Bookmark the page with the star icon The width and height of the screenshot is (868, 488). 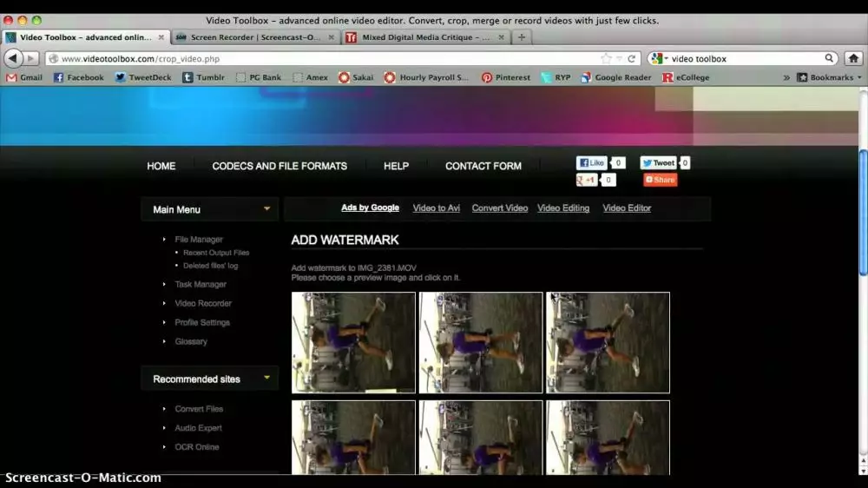[607, 58]
